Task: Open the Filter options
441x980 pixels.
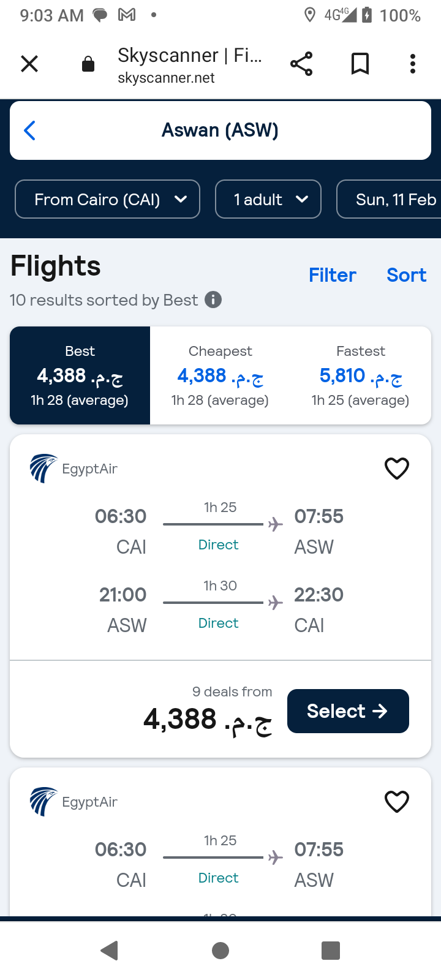Action: pos(332,275)
